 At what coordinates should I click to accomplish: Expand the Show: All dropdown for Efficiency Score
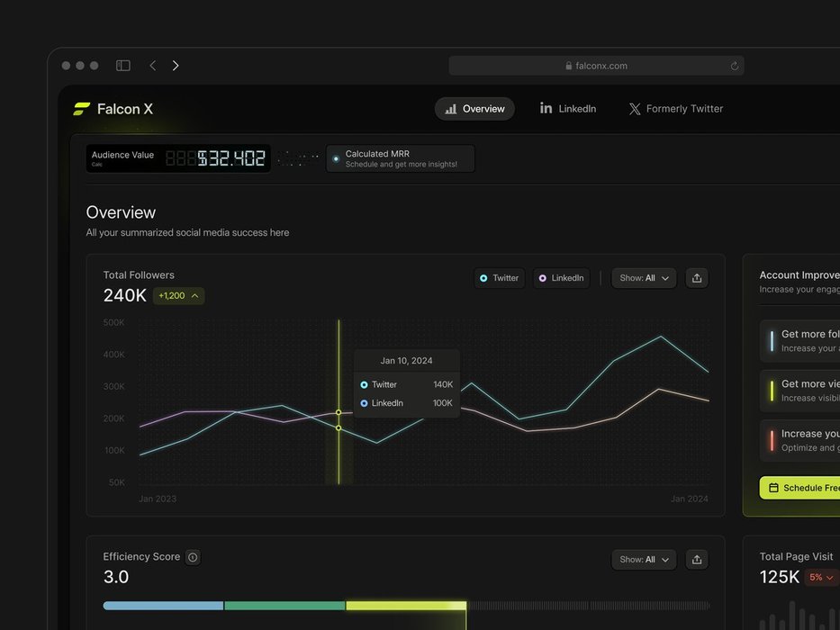click(644, 560)
